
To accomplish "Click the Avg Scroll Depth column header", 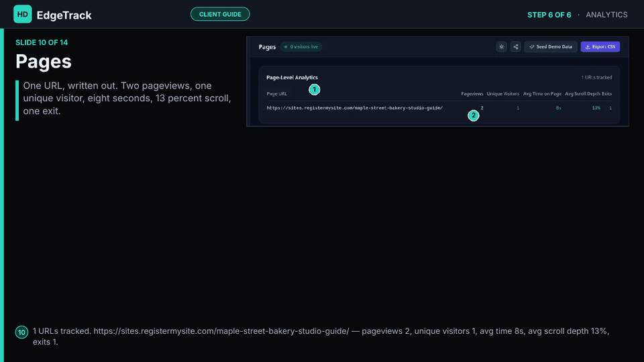I will pyautogui.click(x=582, y=94).
